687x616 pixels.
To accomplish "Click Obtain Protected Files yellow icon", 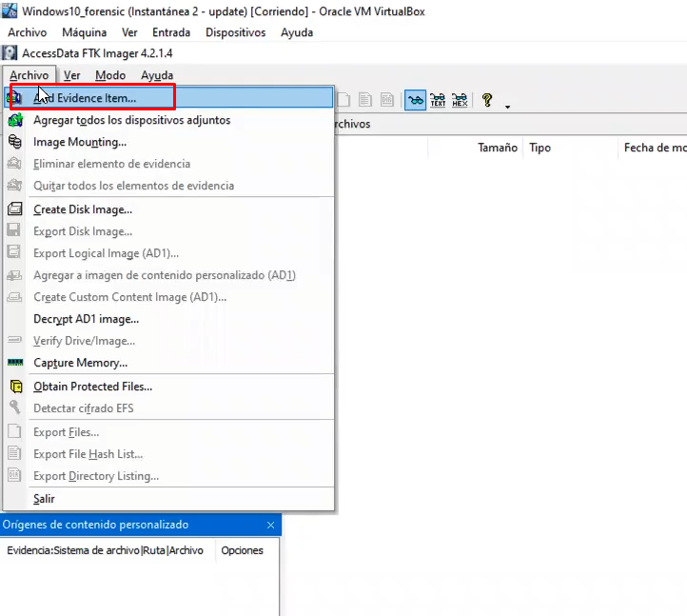I will (x=16, y=387).
